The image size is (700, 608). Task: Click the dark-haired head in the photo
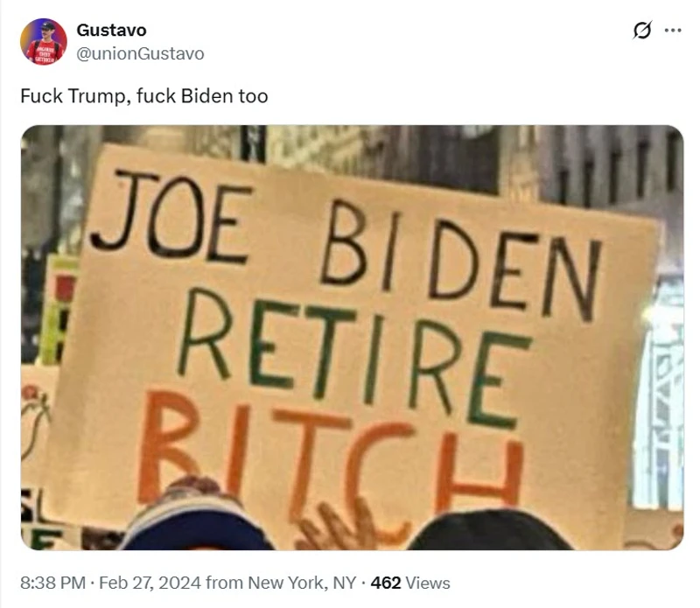[489, 531]
